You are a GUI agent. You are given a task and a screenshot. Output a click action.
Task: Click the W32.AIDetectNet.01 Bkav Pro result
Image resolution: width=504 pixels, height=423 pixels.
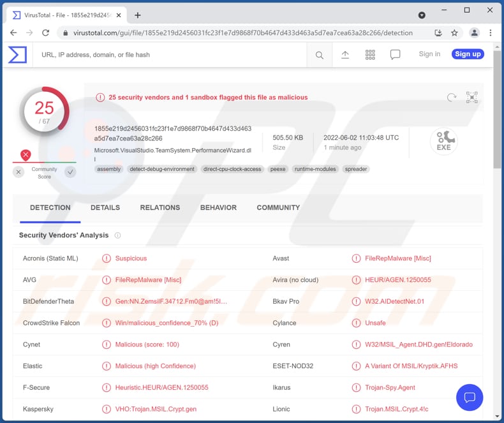coord(394,302)
